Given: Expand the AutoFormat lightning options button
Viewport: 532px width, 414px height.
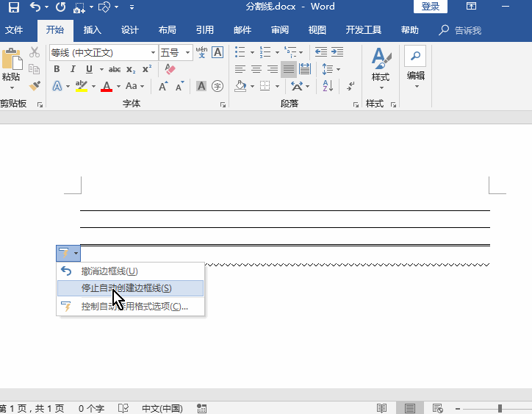Looking at the screenshot, I should point(68,253).
